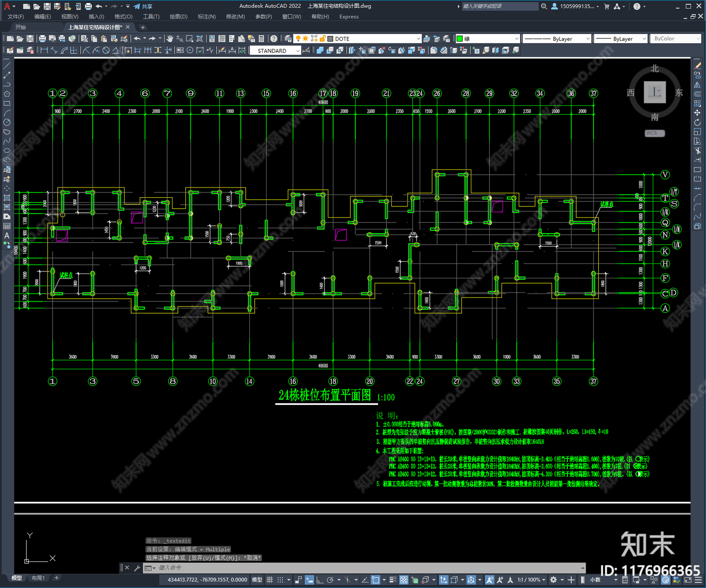The width and height of the screenshot is (706, 588).
Task: Click the Plot (print) icon in the standard toolbar
Action: click(42, 39)
